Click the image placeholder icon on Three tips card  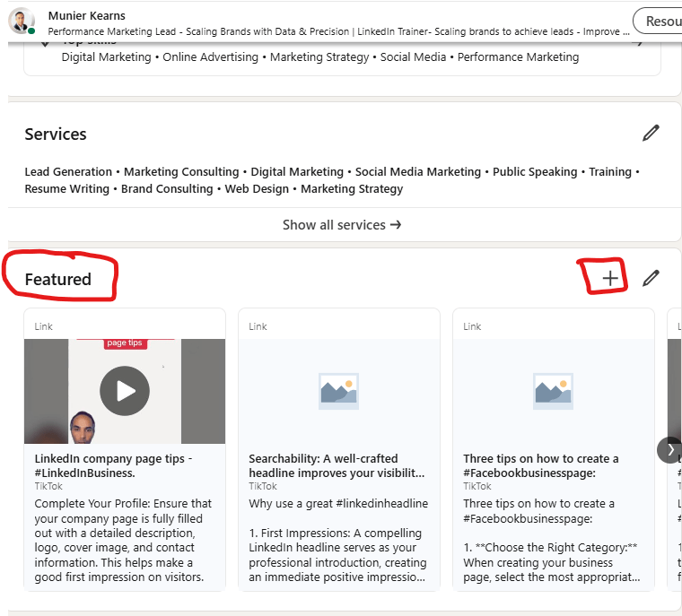(x=553, y=391)
